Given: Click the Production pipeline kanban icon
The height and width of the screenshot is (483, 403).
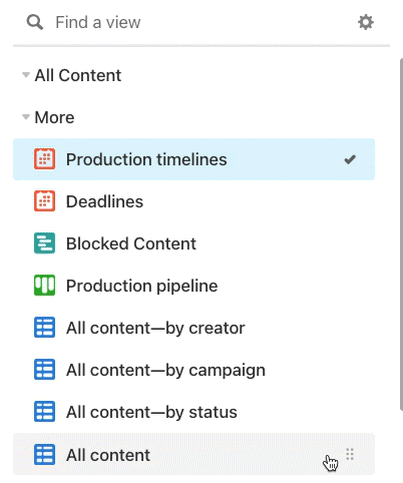Looking at the screenshot, I should 44,285.
